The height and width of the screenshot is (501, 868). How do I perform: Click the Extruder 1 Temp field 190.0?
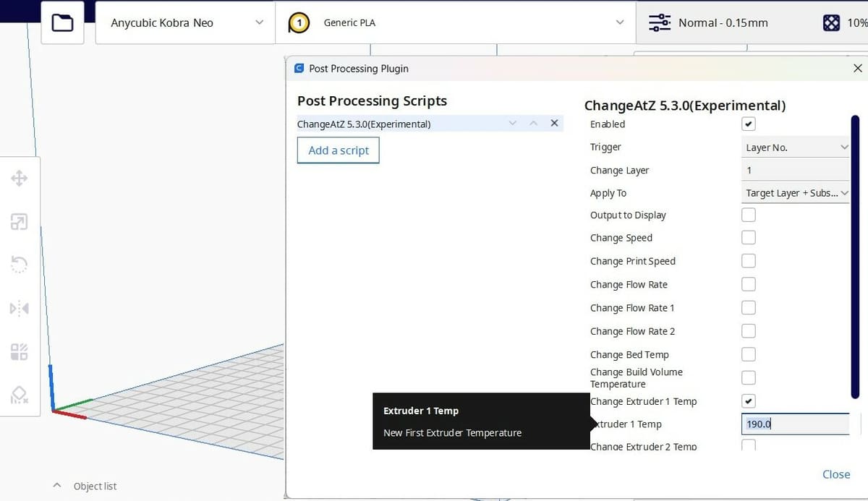tap(796, 424)
